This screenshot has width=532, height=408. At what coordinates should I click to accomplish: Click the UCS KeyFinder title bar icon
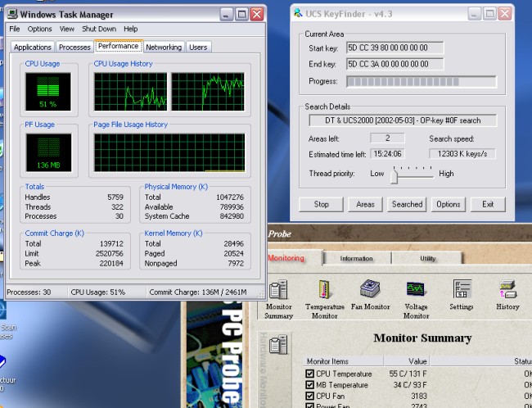tap(298, 13)
